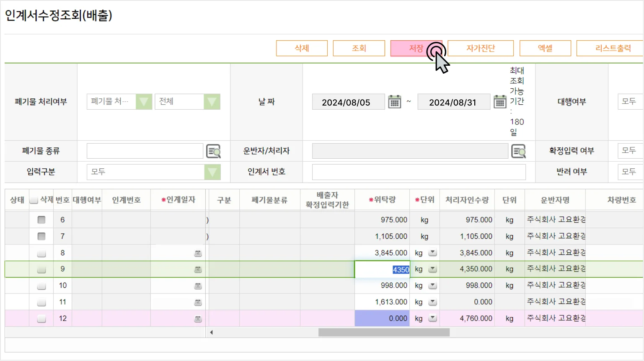Screen dimensions: 644x361
Task: Check the delete checkbox for row 10
Action: [41, 285]
